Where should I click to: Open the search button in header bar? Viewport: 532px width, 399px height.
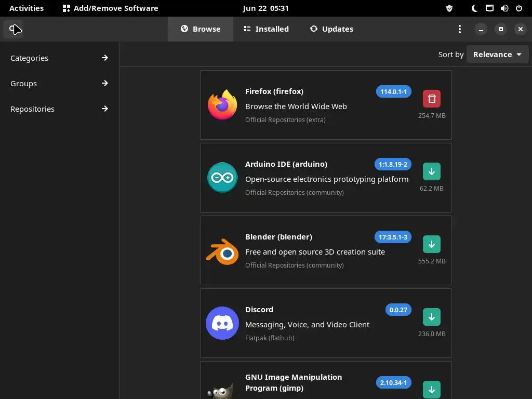14,29
